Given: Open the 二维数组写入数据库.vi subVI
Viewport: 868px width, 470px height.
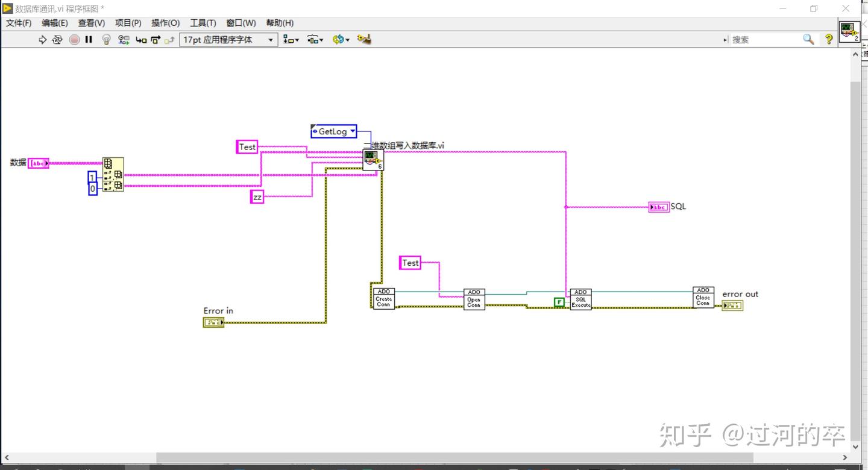Looking at the screenshot, I should coord(373,158).
